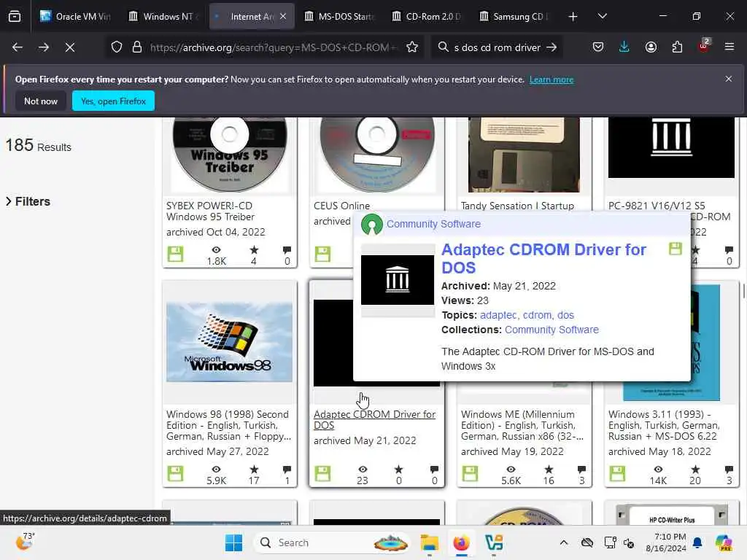Click software floppy icon on Windows 3.11 card

coord(617,474)
